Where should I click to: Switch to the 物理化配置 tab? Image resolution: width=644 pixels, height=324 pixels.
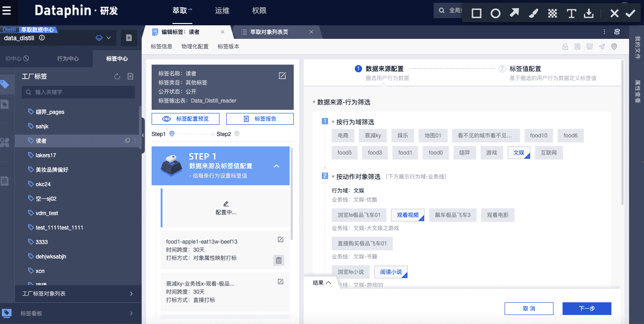(x=195, y=46)
